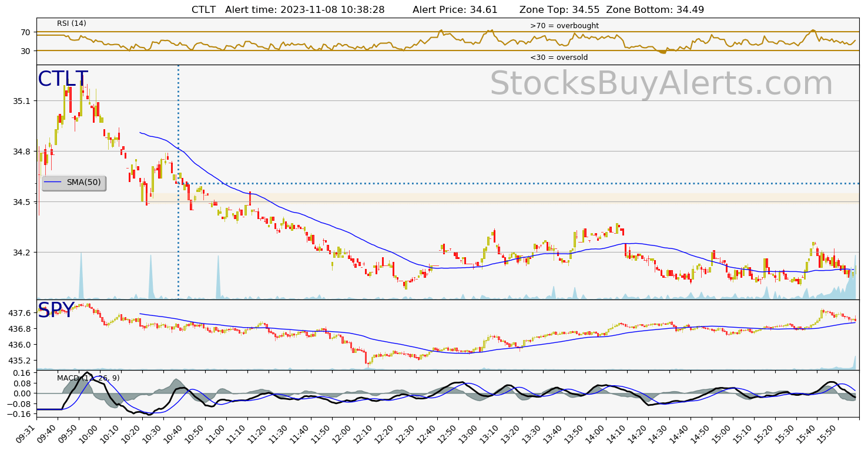This screenshot has width=868, height=451.
Task: Click the 10:00 time axis label
Action: (x=91, y=433)
